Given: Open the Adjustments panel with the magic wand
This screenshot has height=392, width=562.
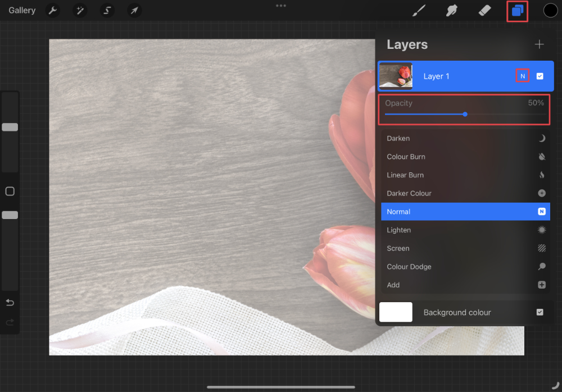Looking at the screenshot, I should point(79,10).
